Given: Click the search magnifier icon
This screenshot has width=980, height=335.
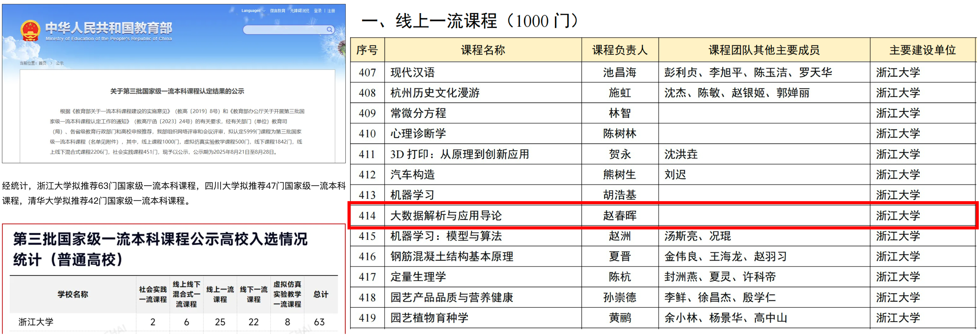Looking at the screenshot, I should tap(330, 29).
